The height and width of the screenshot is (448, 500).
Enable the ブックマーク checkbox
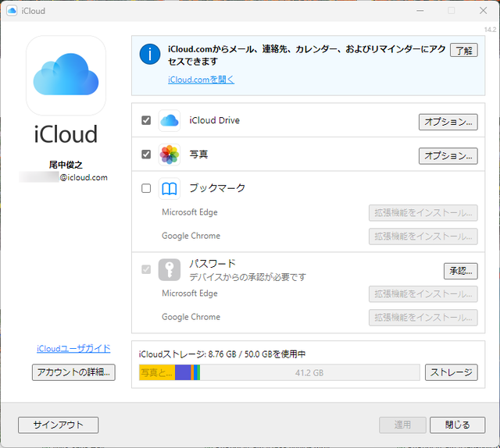tap(146, 188)
